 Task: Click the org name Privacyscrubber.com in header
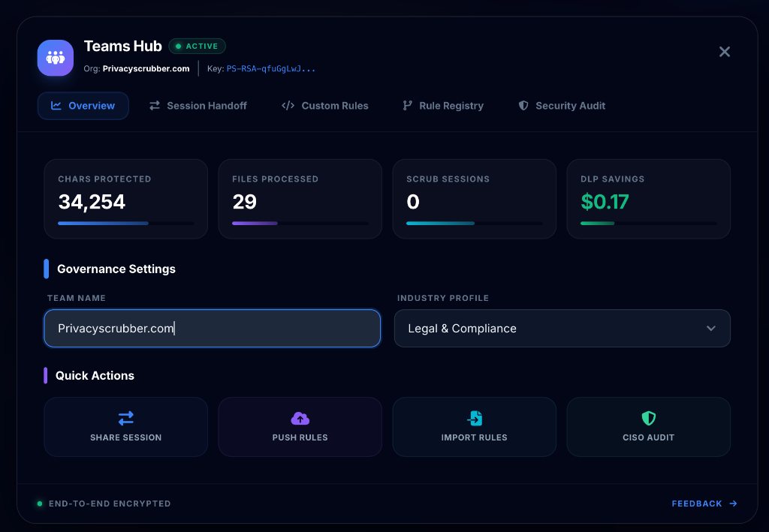point(146,68)
